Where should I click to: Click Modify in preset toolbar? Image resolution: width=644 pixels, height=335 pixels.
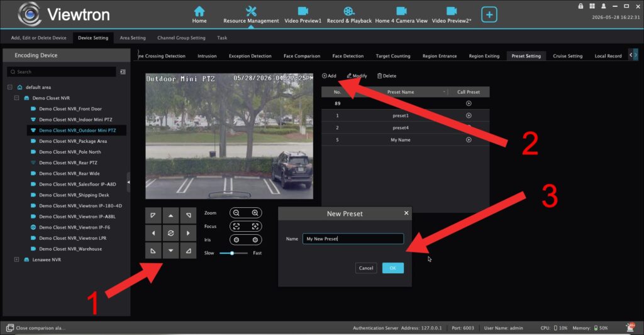tap(357, 76)
